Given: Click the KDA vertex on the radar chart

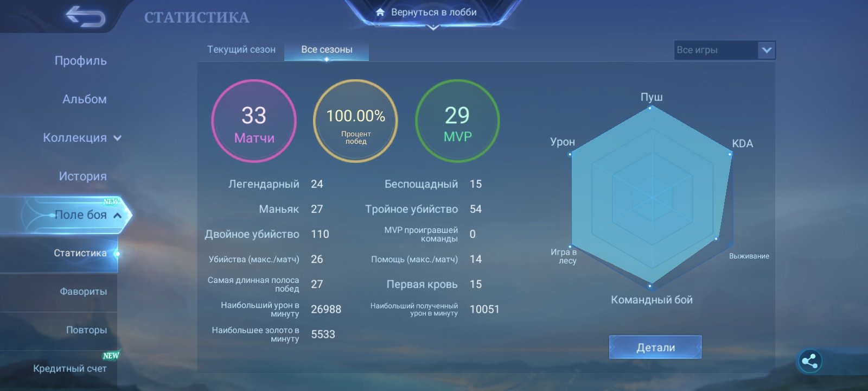Looking at the screenshot, I should tap(730, 154).
